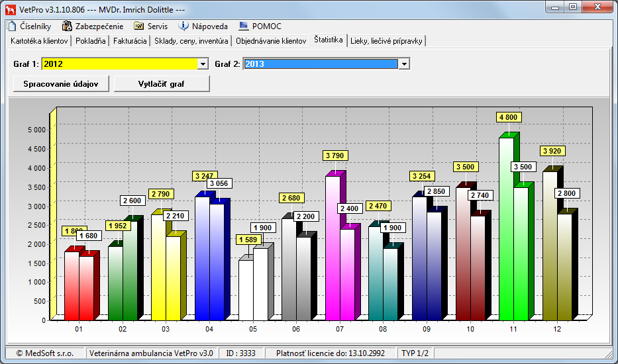Viewport: 618px width, 364px height.
Task: Click the 3 790 value label
Action: pyautogui.click(x=335, y=156)
